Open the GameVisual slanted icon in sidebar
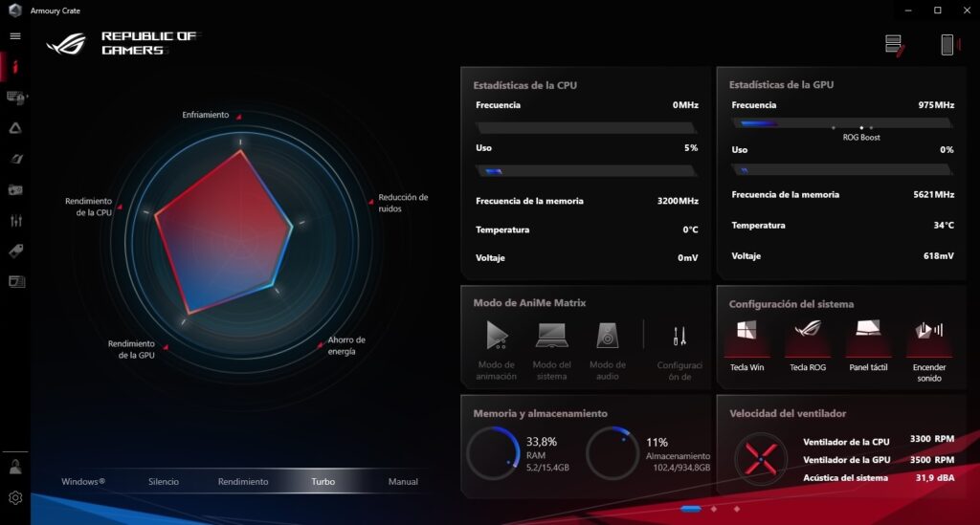The width and height of the screenshot is (980, 525). coord(16,159)
